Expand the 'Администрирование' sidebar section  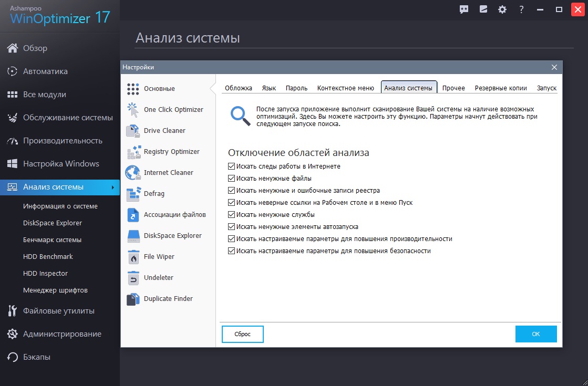point(62,334)
